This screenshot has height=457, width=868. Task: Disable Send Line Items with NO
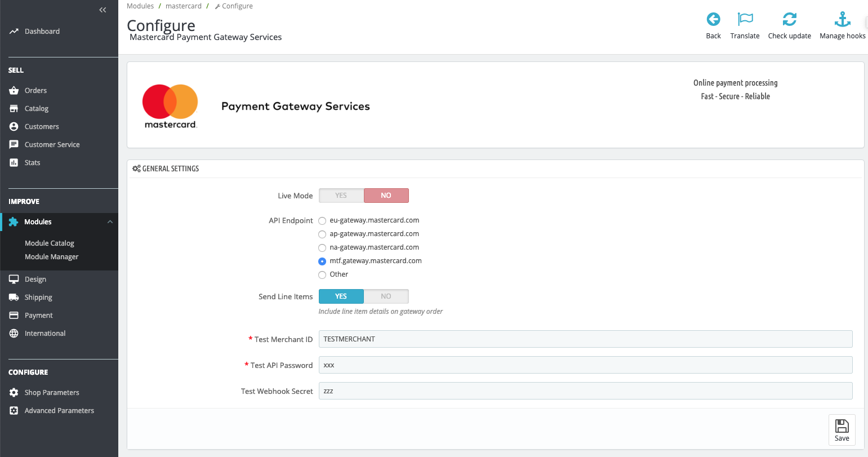coord(386,296)
